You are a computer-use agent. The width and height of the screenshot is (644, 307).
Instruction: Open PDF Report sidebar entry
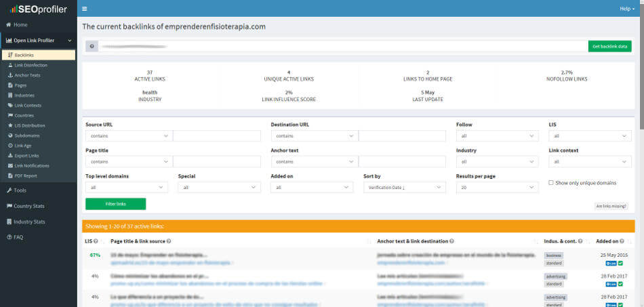click(22, 176)
